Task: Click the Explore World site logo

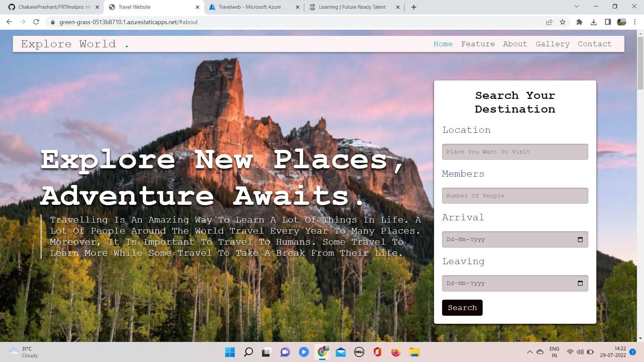Action: (74, 44)
